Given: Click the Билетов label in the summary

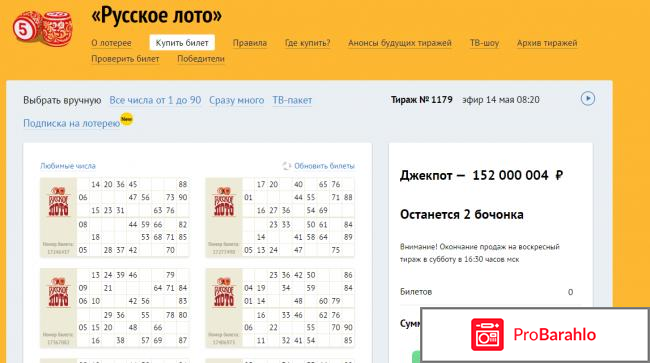Looking at the screenshot, I should [416, 292].
